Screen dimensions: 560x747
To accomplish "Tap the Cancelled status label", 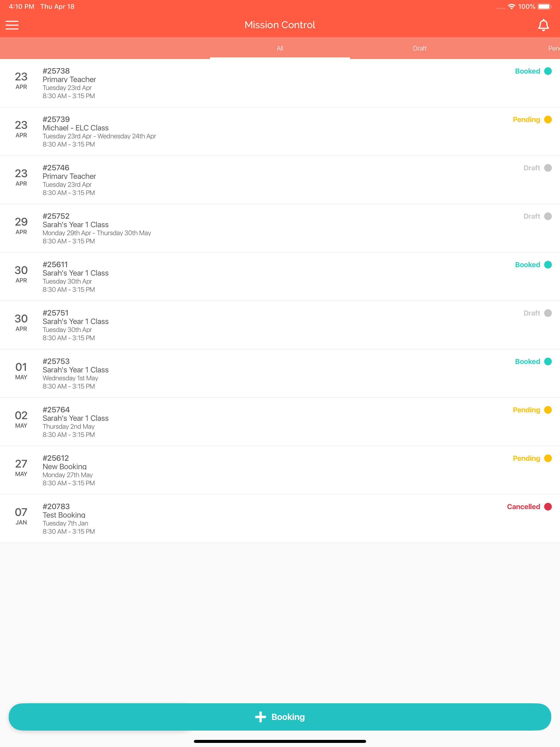I will click(x=523, y=507).
